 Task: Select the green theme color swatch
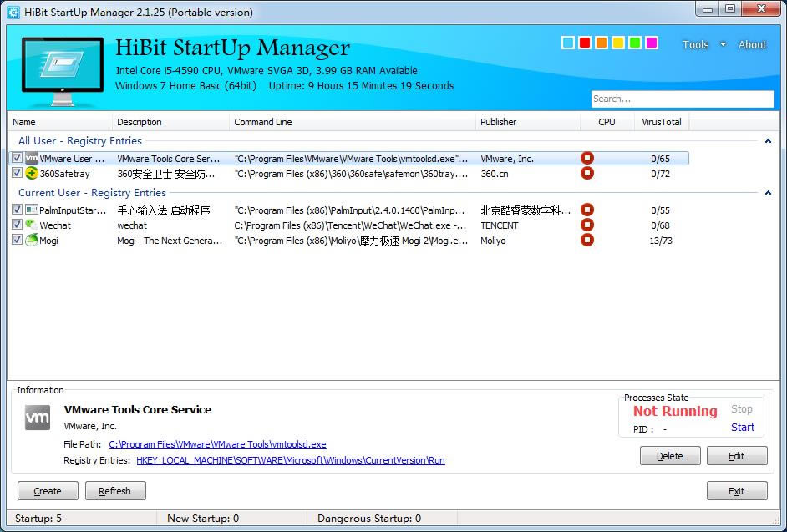tap(635, 43)
